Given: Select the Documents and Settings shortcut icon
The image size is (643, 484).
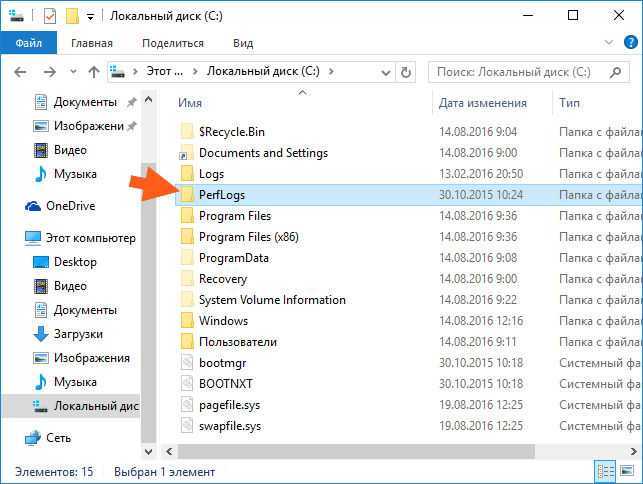Looking at the screenshot, I should point(187,153).
